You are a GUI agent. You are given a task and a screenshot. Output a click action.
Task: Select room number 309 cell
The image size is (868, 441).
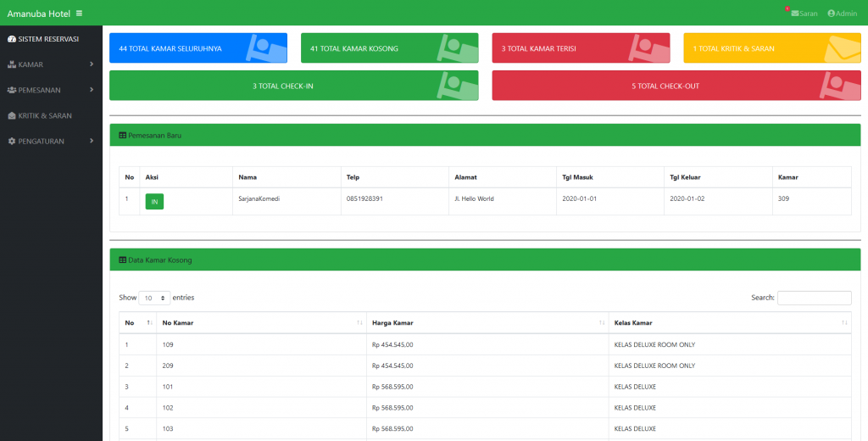click(x=812, y=202)
